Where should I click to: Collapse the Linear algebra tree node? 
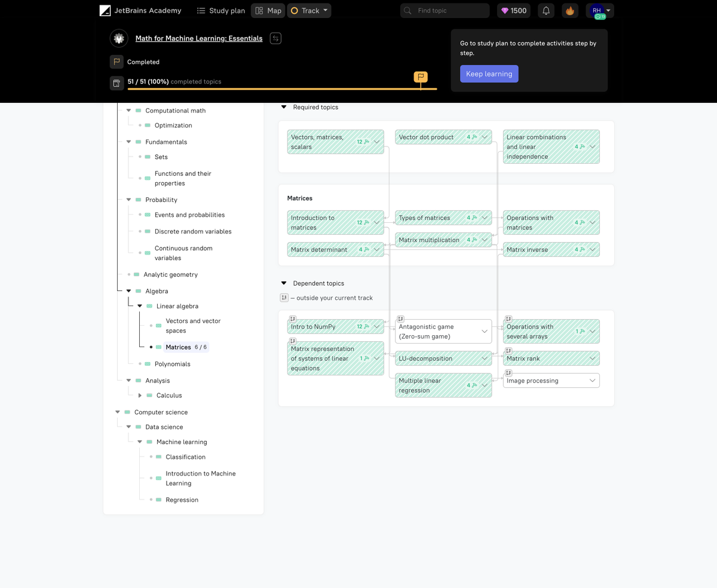pos(140,306)
